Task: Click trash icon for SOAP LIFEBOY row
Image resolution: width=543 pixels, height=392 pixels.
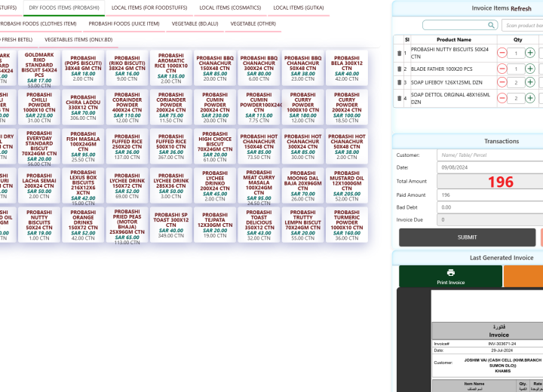Action: coord(398,83)
